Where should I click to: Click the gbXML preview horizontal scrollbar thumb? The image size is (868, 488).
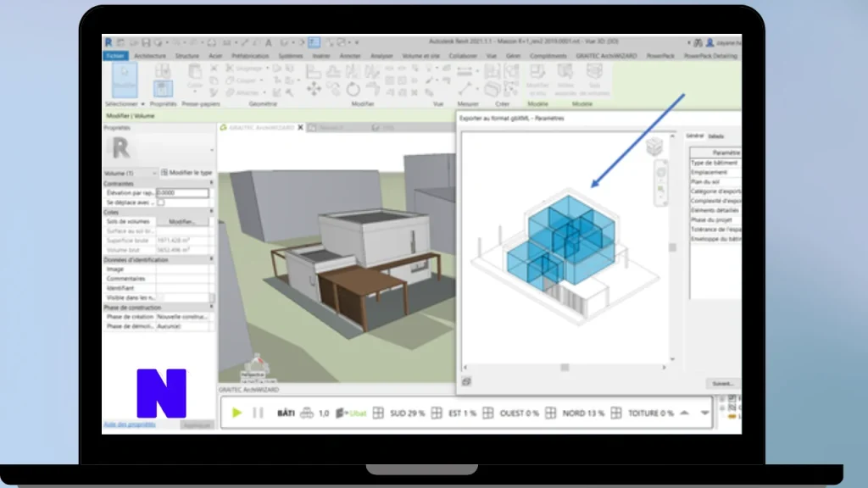point(565,368)
